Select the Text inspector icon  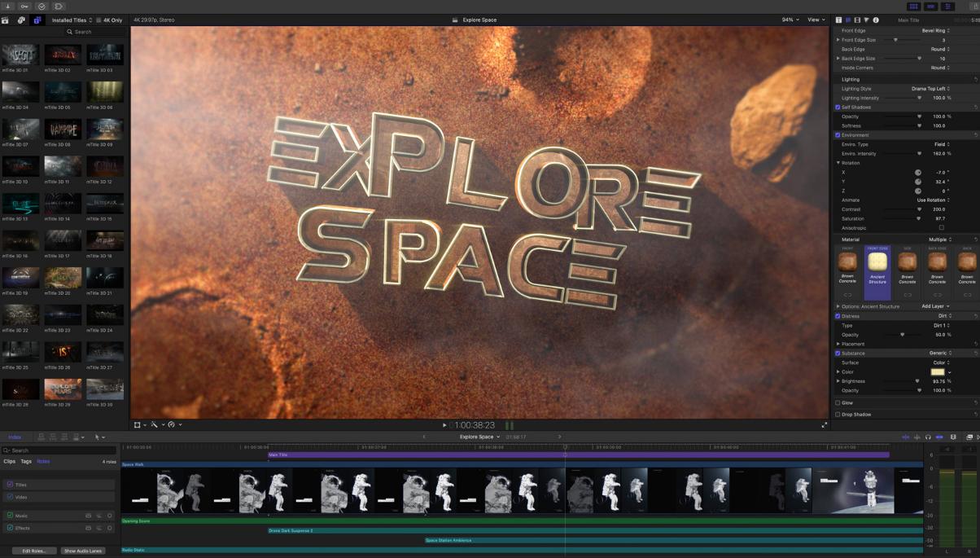[x=838, y=20]
